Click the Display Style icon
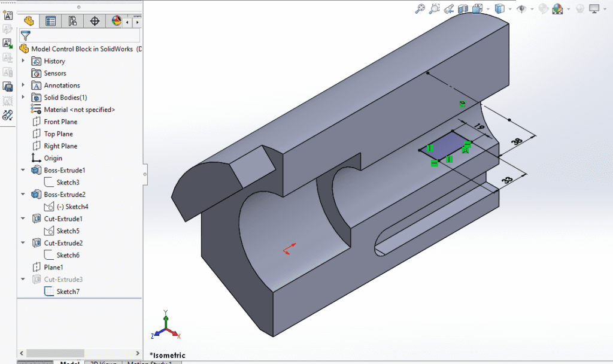 point(499,8)
